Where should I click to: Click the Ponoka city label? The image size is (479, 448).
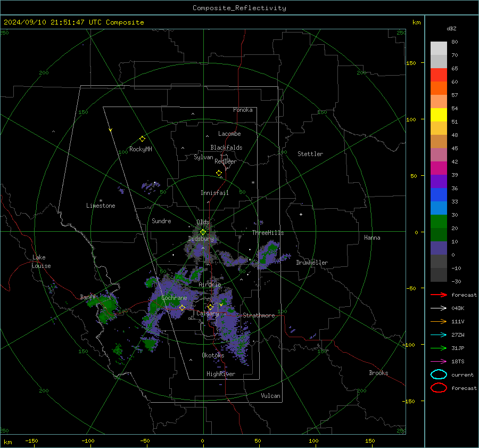click(x=243, y=110)
